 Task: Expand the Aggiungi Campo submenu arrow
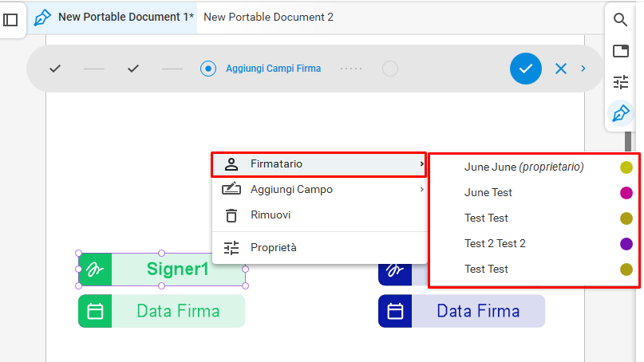click(x=421, y=189)
